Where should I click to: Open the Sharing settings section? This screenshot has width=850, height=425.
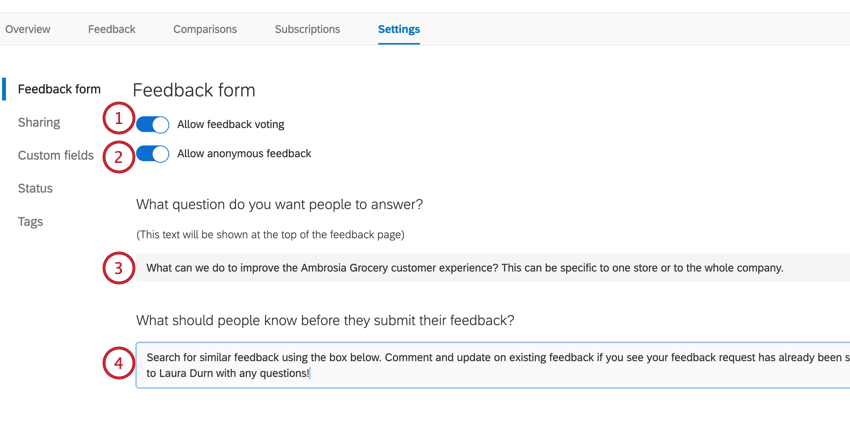(x=39, y=122)
